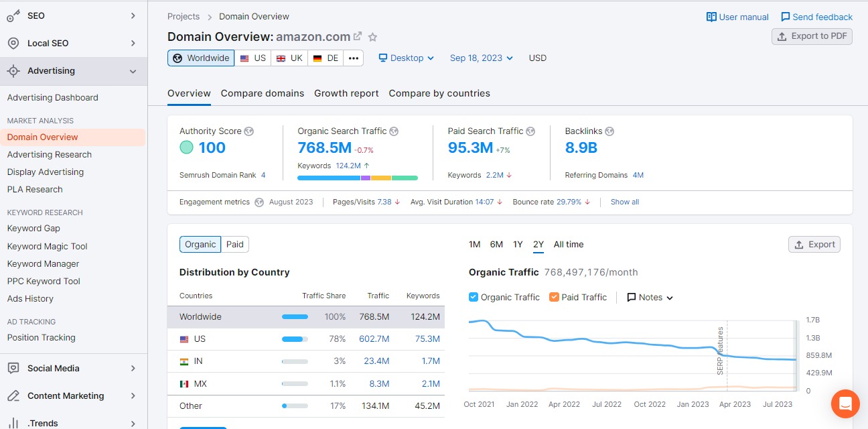The width and height of the screenshot is (868, 429).
Task: Expand the SEO sidebar section
Action: coord(133,15)
